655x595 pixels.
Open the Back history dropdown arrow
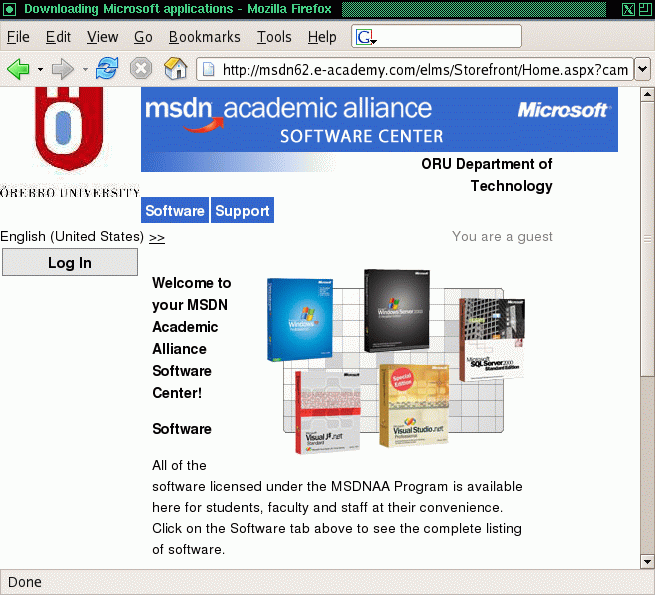click(x=40, y=69)
